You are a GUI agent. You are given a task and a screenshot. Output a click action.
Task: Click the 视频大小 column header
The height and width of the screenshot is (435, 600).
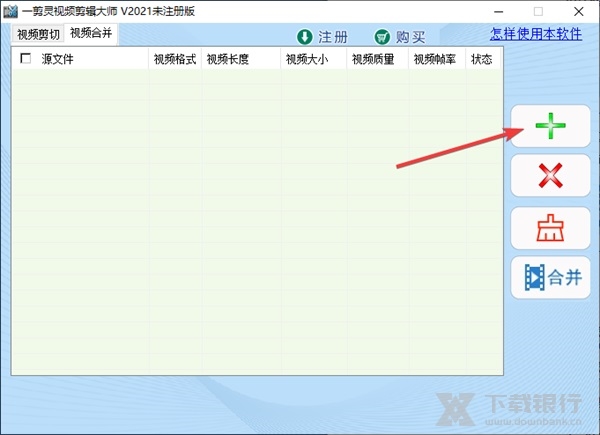(314, 59)
